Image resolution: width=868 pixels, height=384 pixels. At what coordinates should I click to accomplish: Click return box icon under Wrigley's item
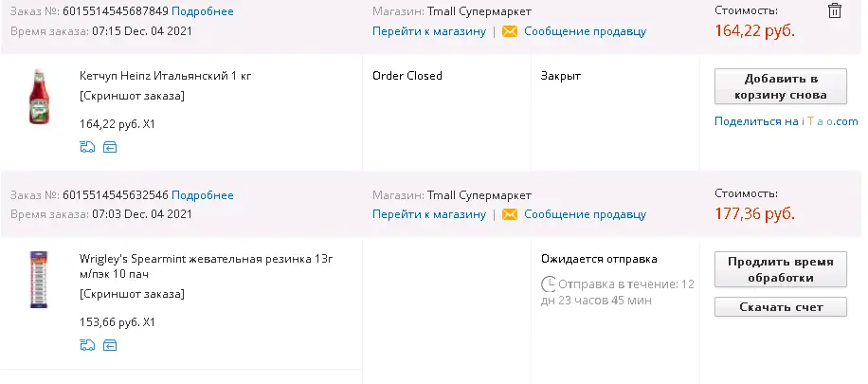point(110,345)
